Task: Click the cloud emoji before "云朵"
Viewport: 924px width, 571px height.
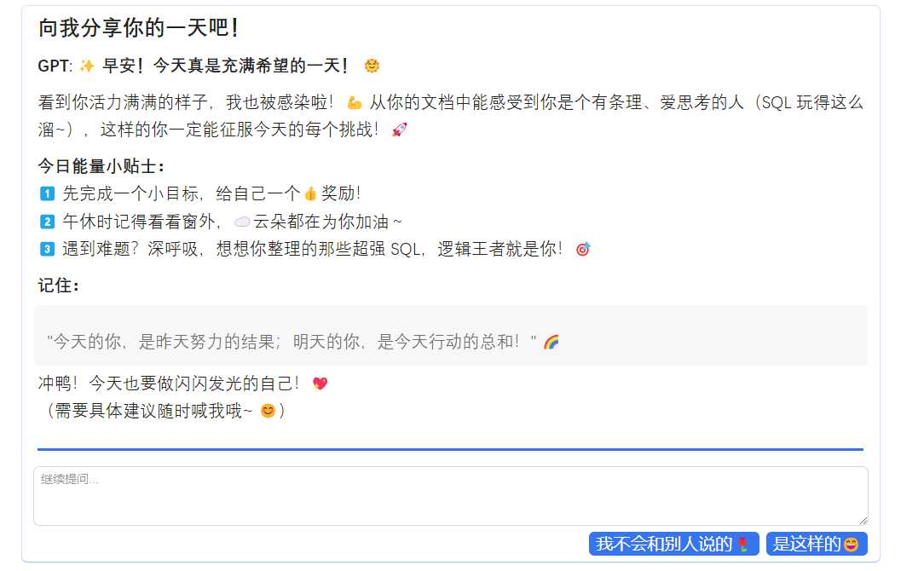Action: click(x=242, y=222)
